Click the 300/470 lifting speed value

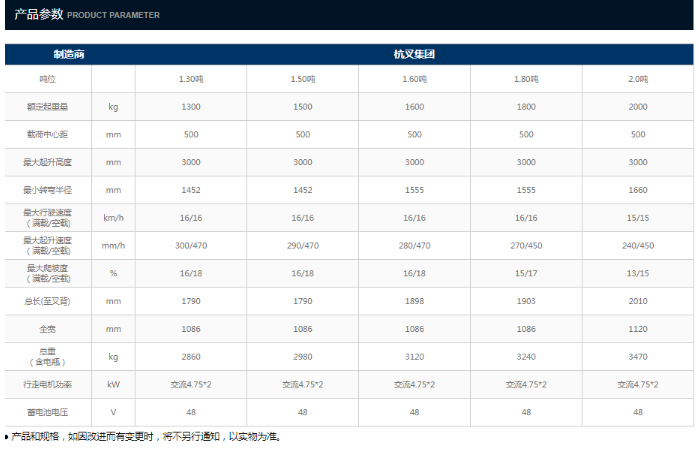click(x=191, y=245)
